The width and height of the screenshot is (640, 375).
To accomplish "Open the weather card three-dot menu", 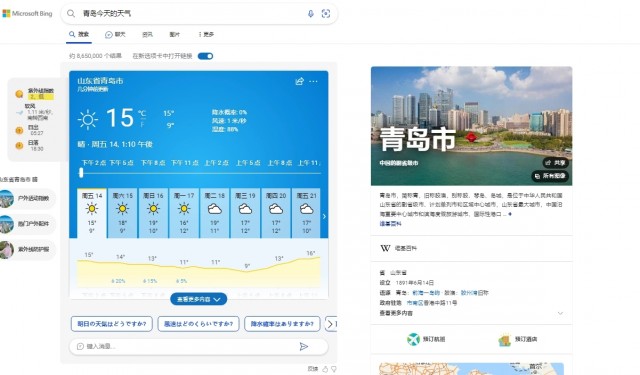I will (313, 81).
